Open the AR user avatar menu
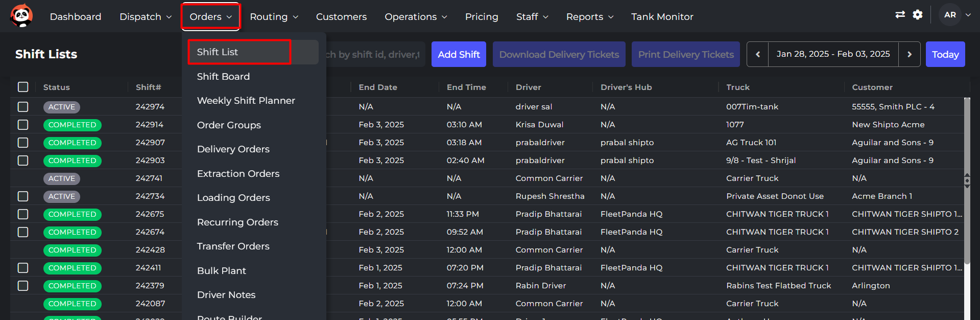 [950, 15]
